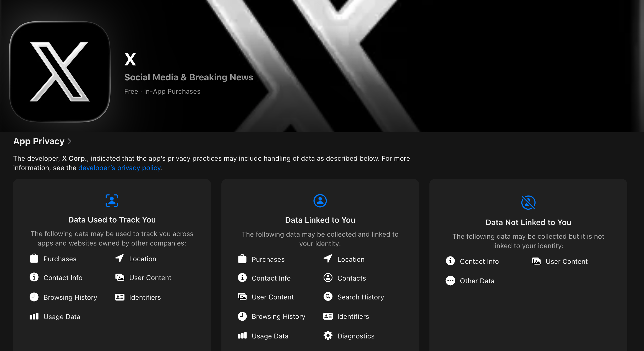Click 'Contacts' label text
The height and width of the screenshot is (351, 644).
pos(352,278)
